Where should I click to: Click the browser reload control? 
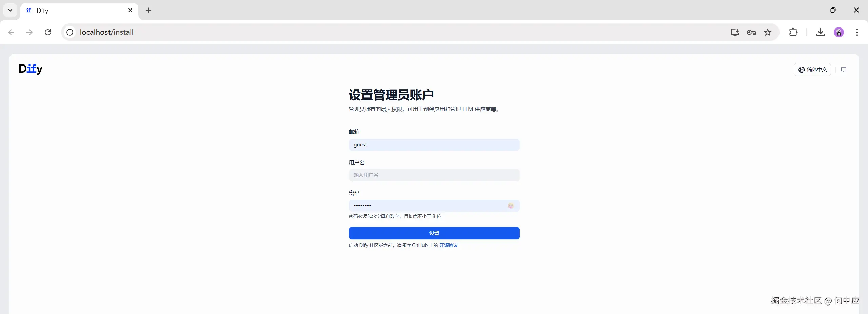48,32
